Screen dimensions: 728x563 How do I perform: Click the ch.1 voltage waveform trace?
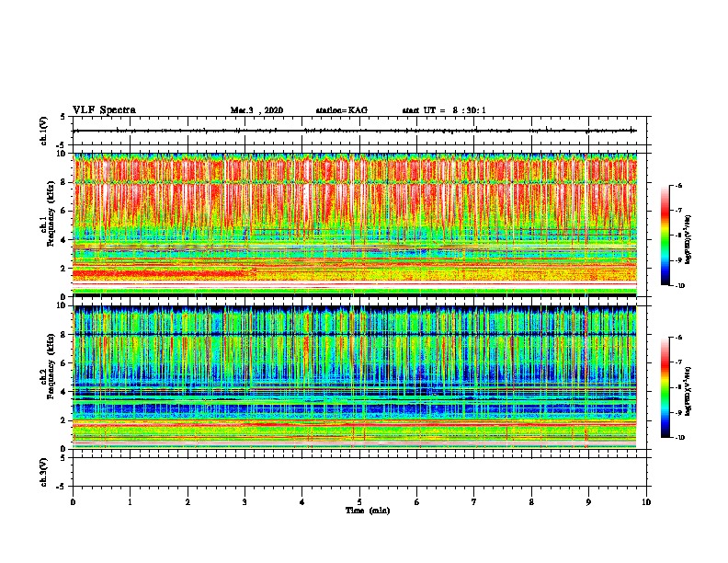(x=355, y=131)
